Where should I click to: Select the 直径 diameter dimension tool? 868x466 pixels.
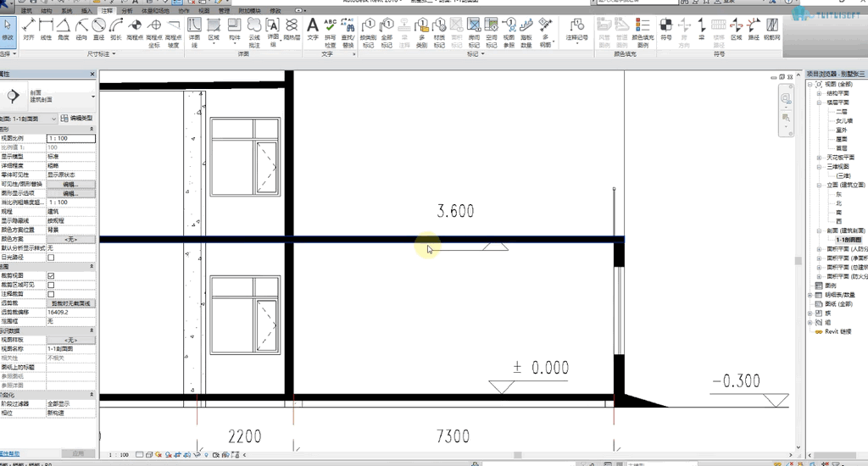click(98, 30)
